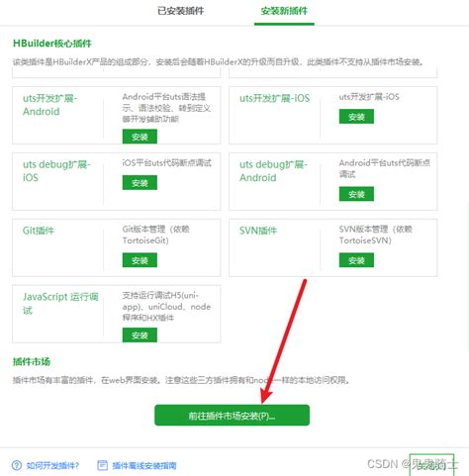Install the uts开发扩展-iOS plugin

click(x=356, y=117)
